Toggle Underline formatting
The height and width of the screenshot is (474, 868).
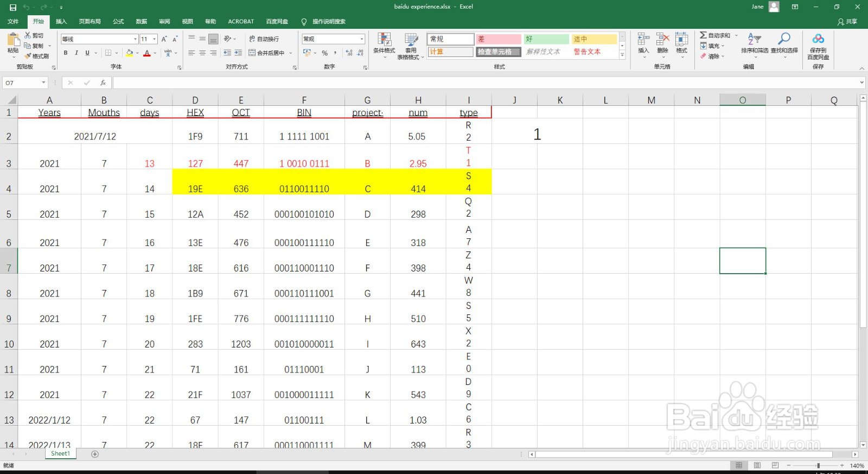coord(87,53)
